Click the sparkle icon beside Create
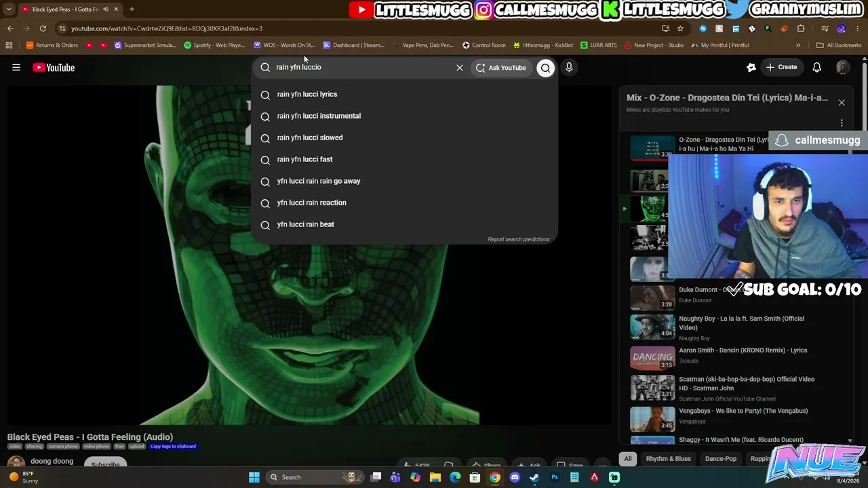The width and height of the screenshot is (868, 488). pyautogui.click(x=751, y=67)
